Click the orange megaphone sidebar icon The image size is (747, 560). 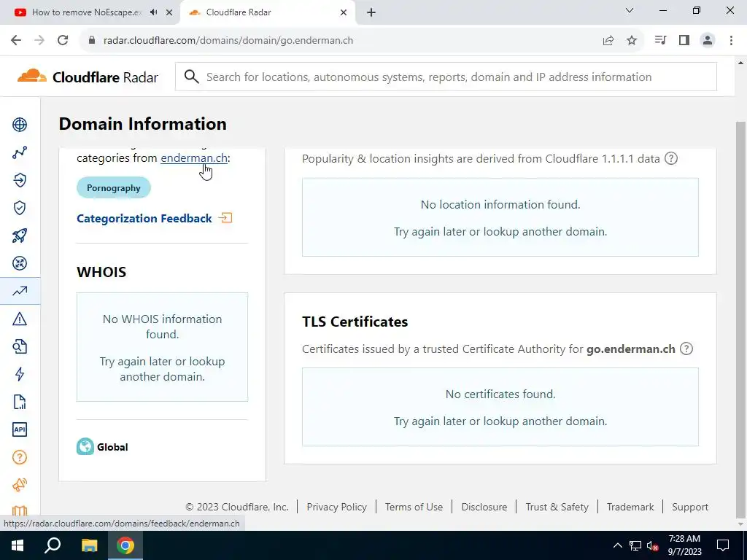click(20, 485)
